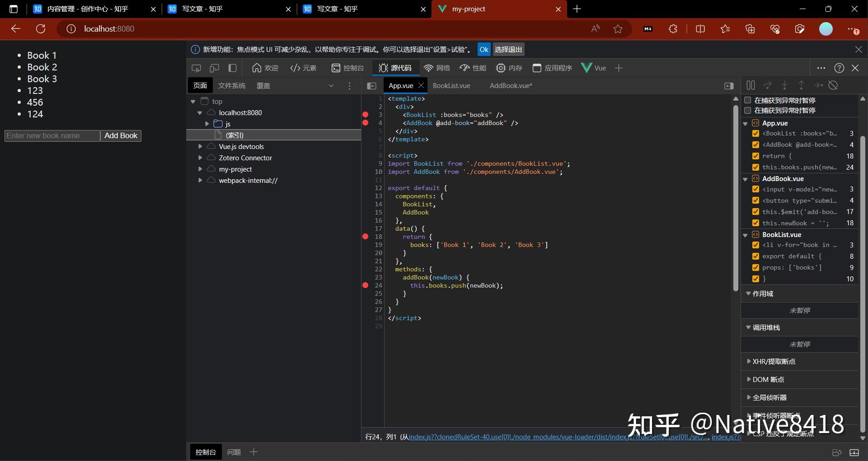Switch to the 网络 panel tab
This screenshot has width=868, height=461.
(437, 68)
